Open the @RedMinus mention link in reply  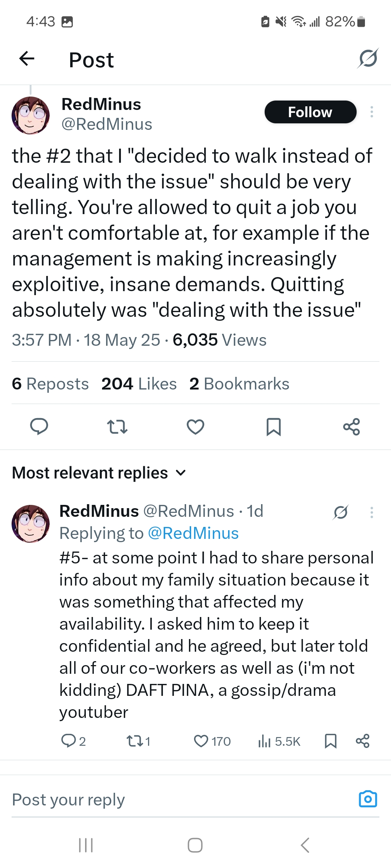click(x=193, y=533)
